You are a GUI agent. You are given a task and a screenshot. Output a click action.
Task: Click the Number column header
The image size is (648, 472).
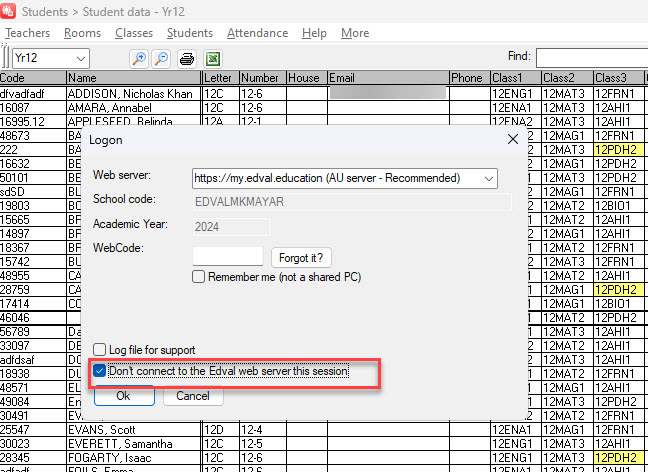tap(263, 78)
